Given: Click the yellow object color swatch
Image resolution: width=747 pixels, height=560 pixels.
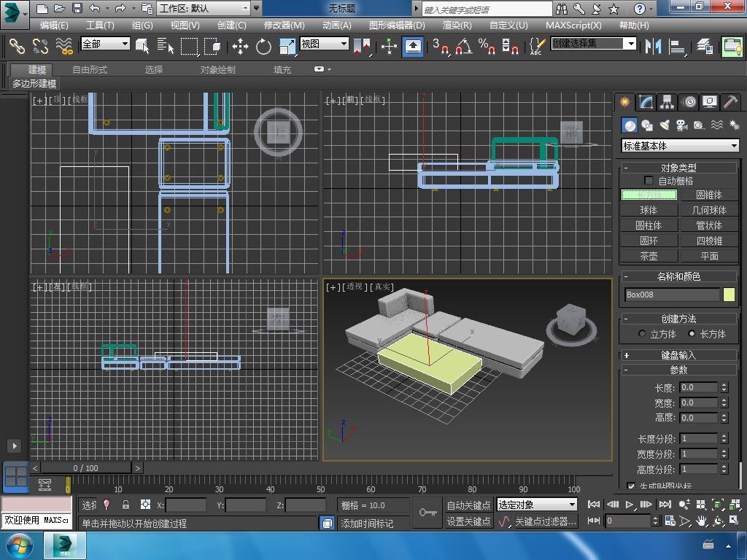Looking at the screenshot, I should pos(729,295).
